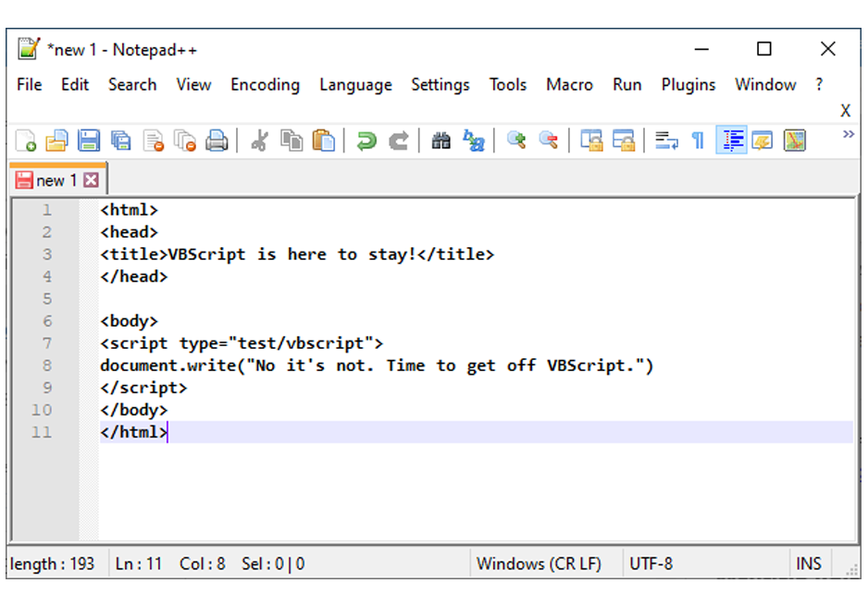Screen dimensions: 868x608
Task: Open the Encoding menu
Action: click(x=266, y=85)
